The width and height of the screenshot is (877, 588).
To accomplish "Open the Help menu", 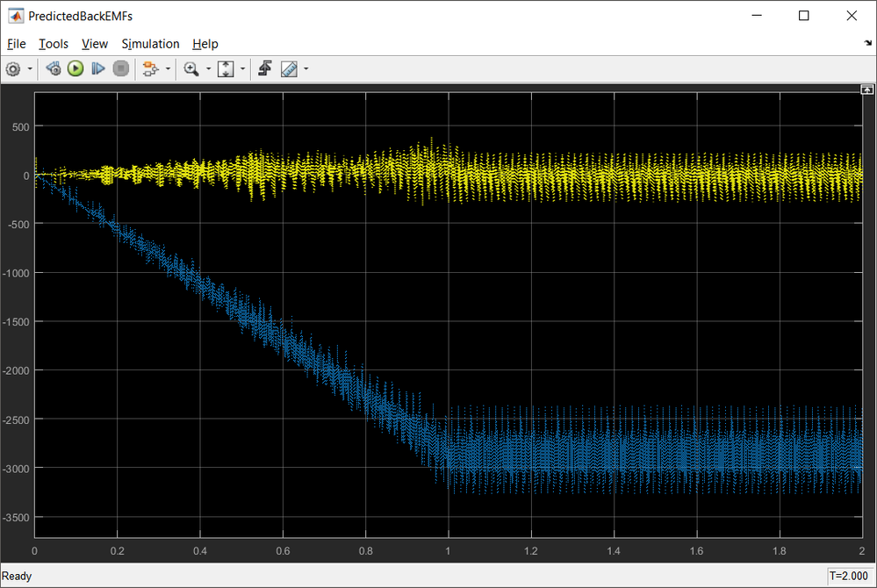I will point(205,44).
